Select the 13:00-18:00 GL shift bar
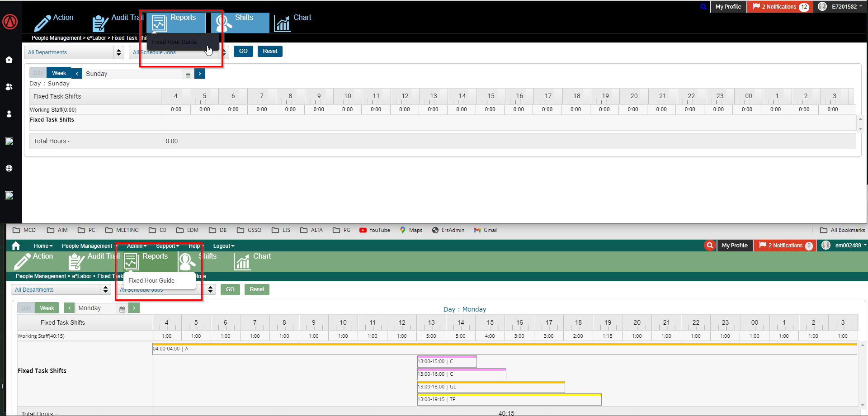The image size is (868, 416). pyautogui.click(x=491, y=387)
